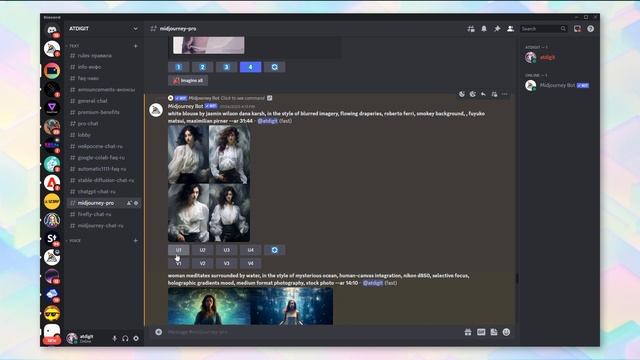Show pinned messages pin icon
Image resolution: width=640 pixels, height=360 pixels.
497,29
